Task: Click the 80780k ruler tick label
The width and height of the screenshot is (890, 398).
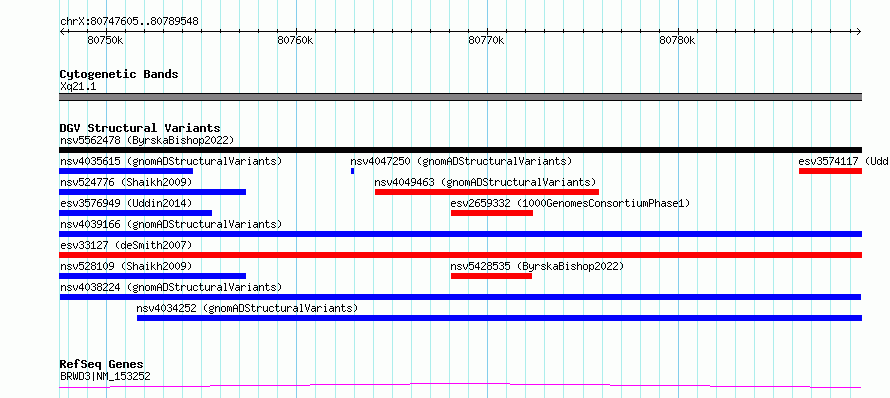Action: [677, 41]
